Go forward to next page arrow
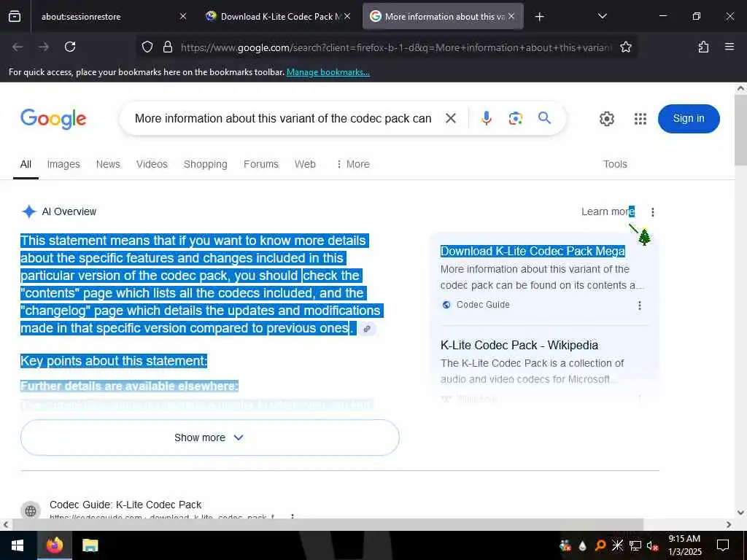This screenshot has width=747, height=560. (43, 47)
